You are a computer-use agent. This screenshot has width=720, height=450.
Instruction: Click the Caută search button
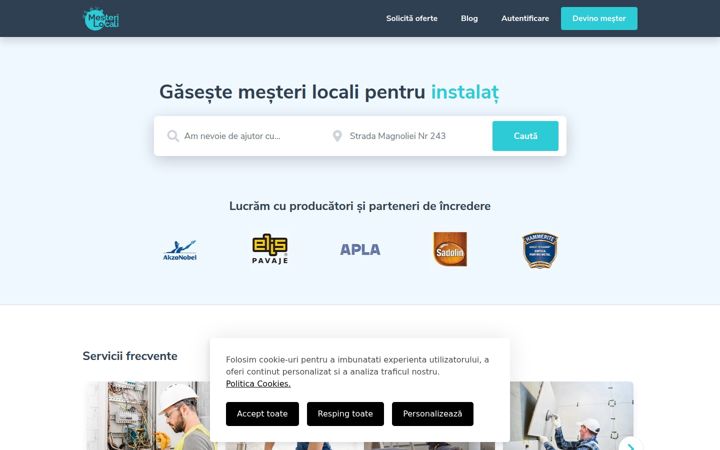[x=525, y=136]
